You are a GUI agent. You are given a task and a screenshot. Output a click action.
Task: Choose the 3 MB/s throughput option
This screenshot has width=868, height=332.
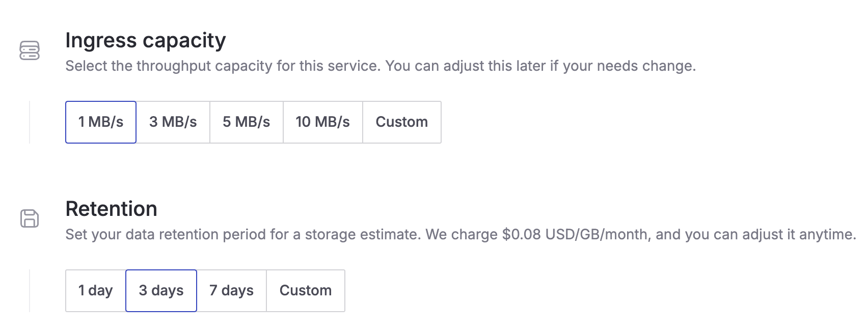point(173,122)
